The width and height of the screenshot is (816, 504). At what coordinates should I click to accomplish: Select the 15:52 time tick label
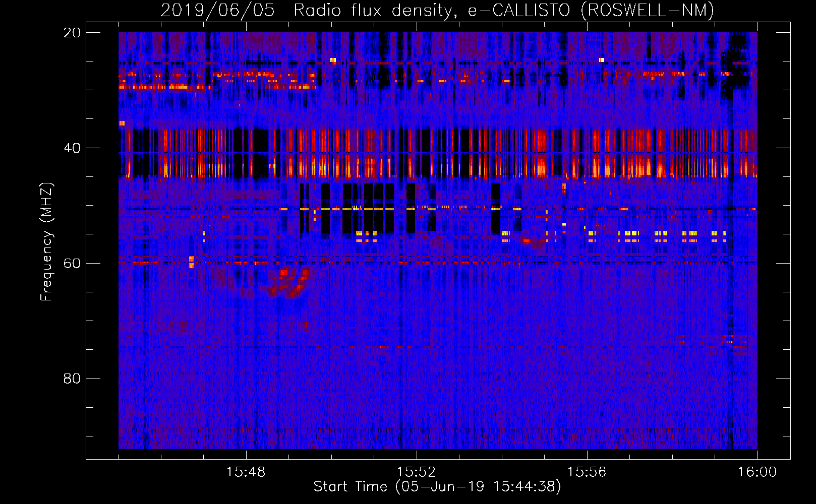pyautogui.click(x=416, y=472)
